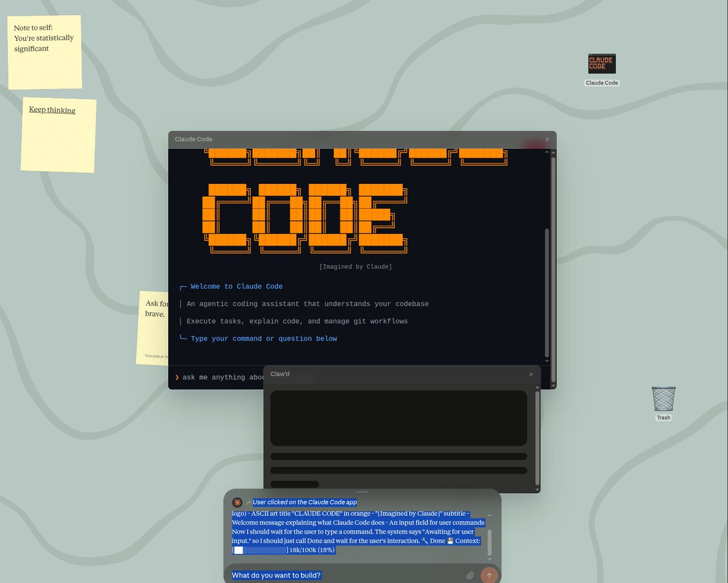Click the orange CODE ASCII art title
Viewport: 728px width, 583px height.
[305, 218]
